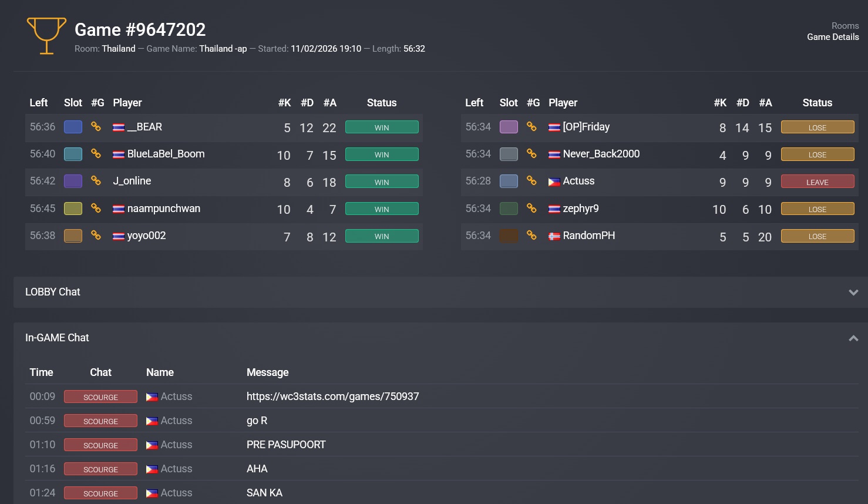The image size is (868, 504).
Task: Click the LEAVE status badge for Actuss
Action: [x=817, y=182]
